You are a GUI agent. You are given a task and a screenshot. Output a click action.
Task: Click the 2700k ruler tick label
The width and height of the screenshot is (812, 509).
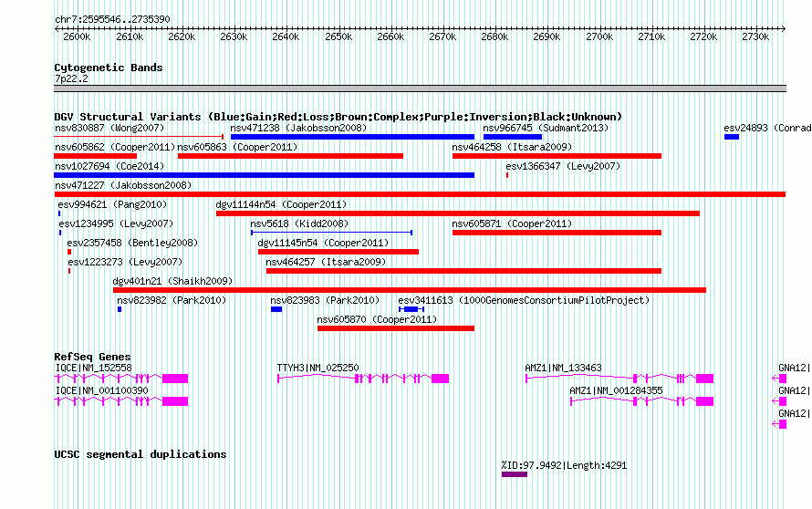click(599, 37)
